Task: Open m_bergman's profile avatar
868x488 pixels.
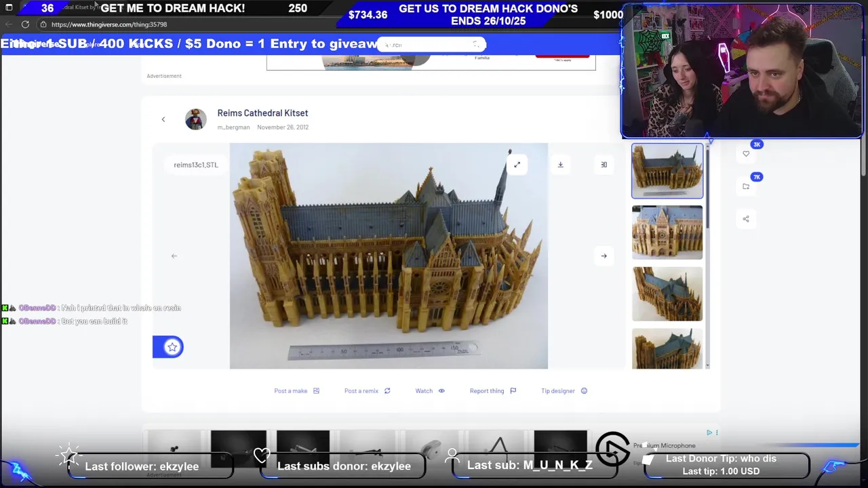Action: pyautogui.click(x=196, y=119)
